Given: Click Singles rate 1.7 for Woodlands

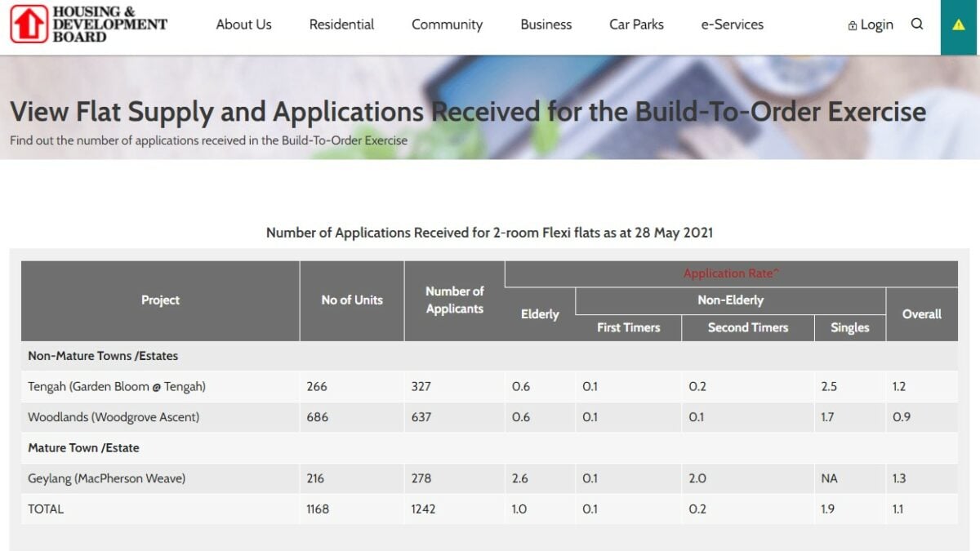Looking at the screenshot, I should click(827, 417).
